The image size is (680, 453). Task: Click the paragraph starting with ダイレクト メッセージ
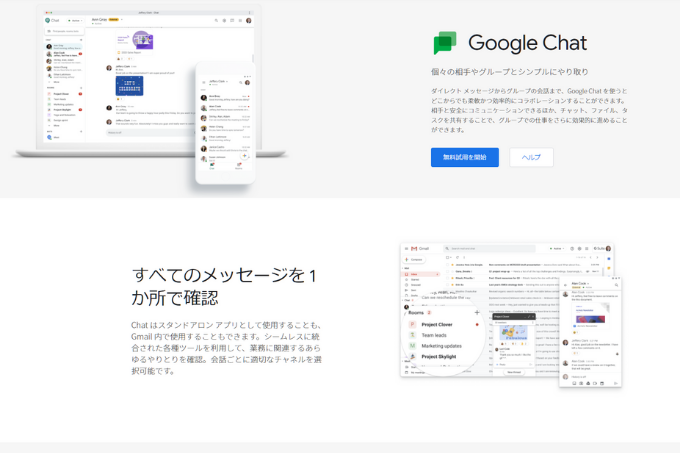point(529,110)
